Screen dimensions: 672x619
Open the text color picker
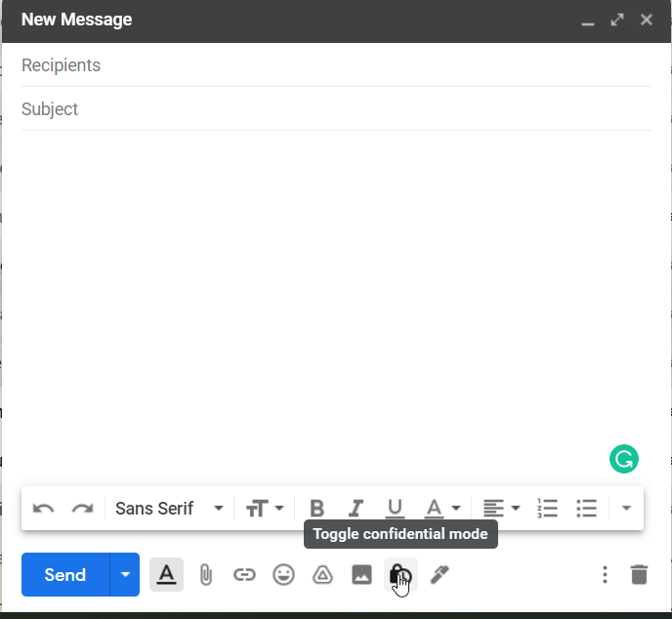442,509
